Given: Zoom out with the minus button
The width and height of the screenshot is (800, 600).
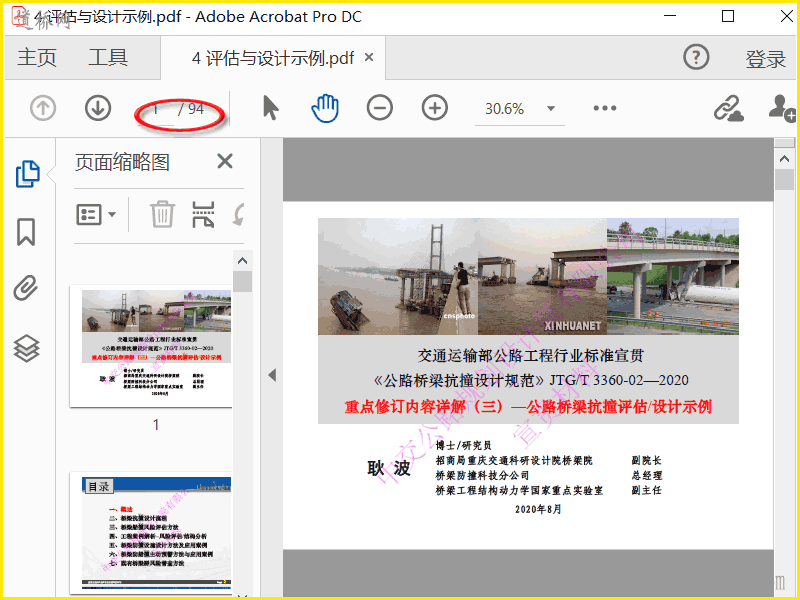Looking at the screenshot, I should tap(380, 108).
